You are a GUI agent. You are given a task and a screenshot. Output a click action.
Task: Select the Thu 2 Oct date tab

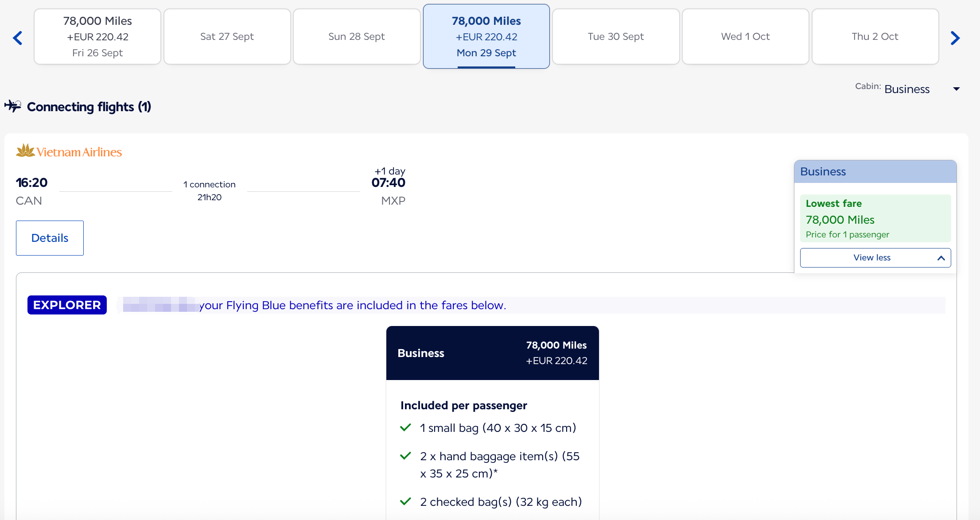click(875, 37)
